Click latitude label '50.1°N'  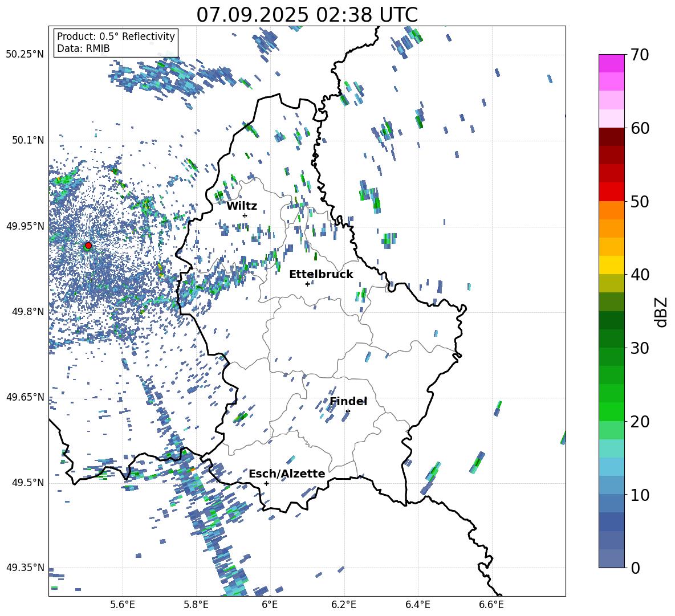point(27,141)
